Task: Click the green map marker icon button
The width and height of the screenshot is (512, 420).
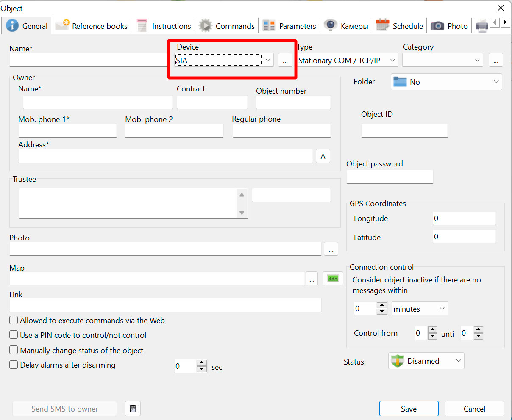Action: pyautogui.click(x=333, y=279)
